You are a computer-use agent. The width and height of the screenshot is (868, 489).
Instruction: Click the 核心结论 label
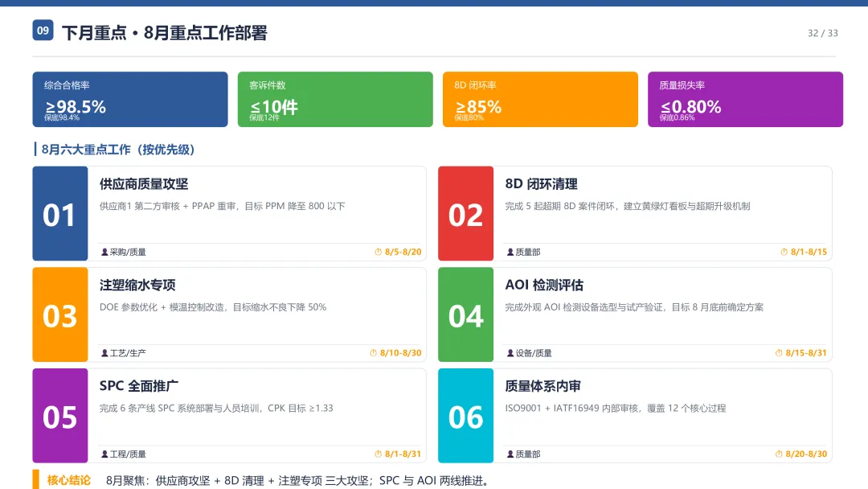68,480
